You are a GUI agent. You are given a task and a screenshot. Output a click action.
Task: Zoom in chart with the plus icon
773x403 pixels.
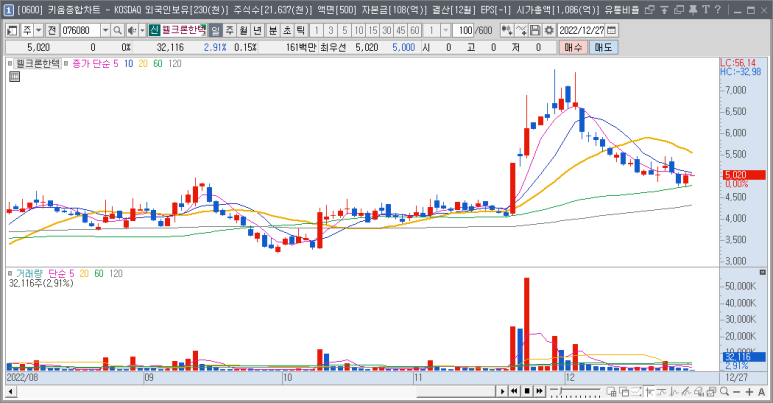click(x=749, y=392)
